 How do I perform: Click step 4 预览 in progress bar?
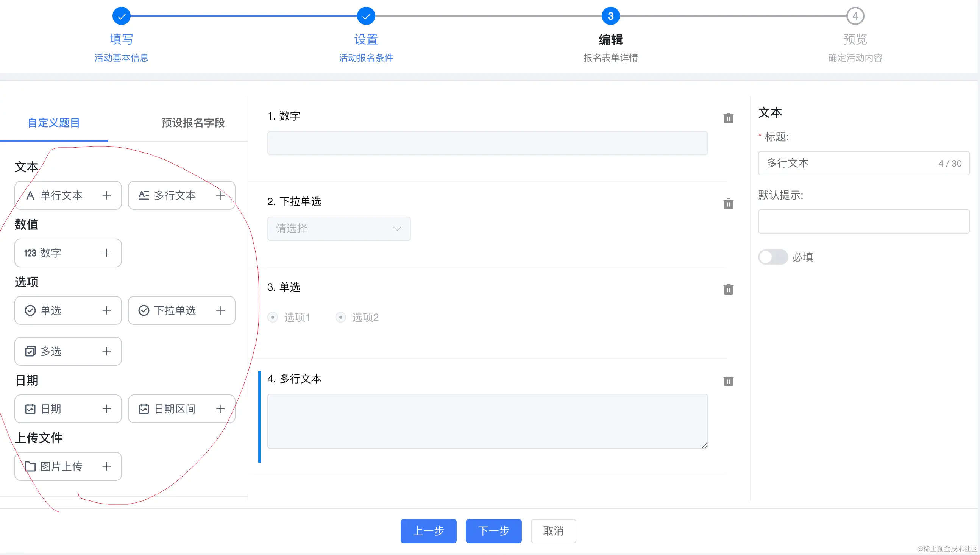coord(855,16)
